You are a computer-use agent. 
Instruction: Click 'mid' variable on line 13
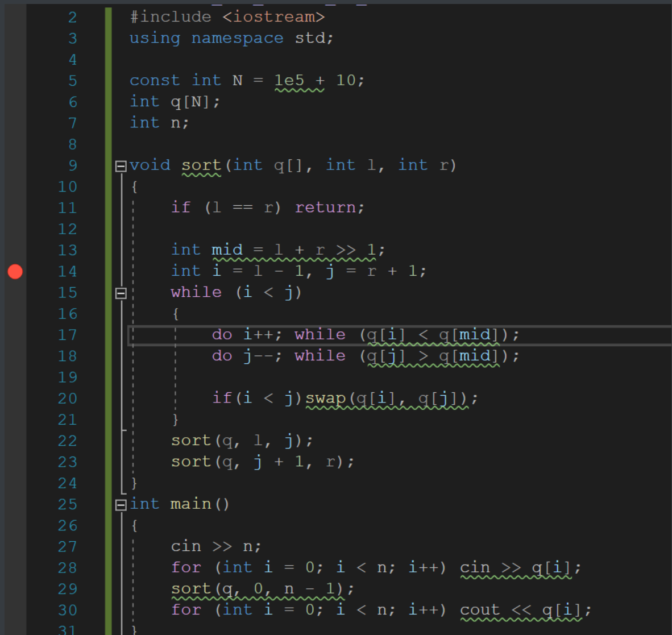click(227, 250)
